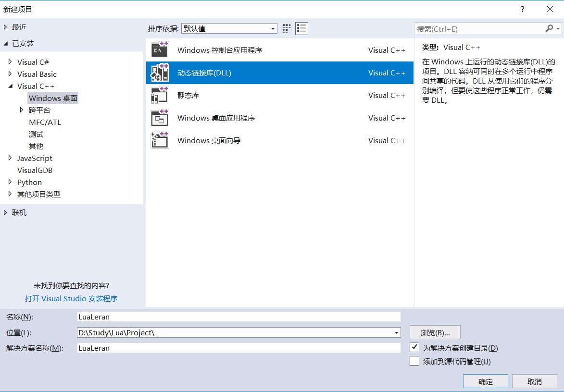The image size is (564, 392).
Task: Switch templates to small icons view
Action: [x=286, y=28]
